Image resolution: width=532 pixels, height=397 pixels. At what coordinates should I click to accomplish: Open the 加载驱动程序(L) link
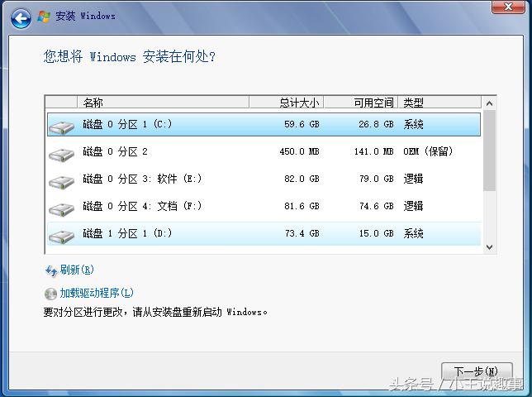pos(97,293)
